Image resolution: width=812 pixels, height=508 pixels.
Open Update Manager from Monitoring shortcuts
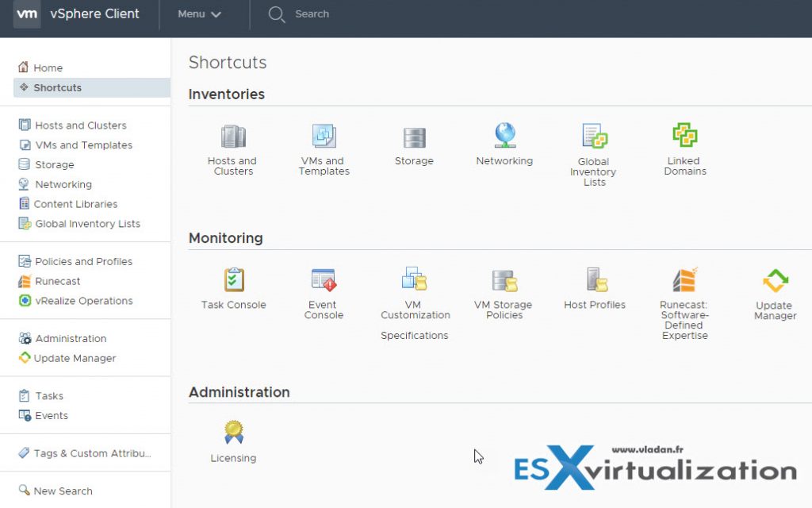tap(775, 281)
